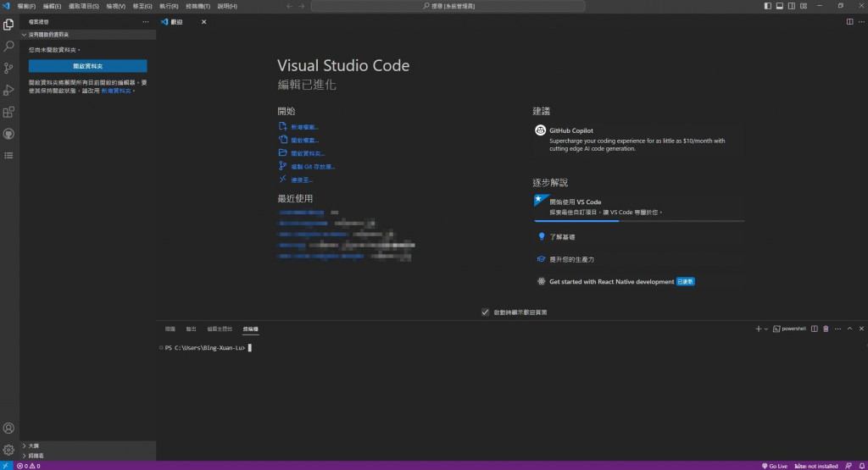
Task: Open Source Control view in activity bar
Action: (8, 68)
